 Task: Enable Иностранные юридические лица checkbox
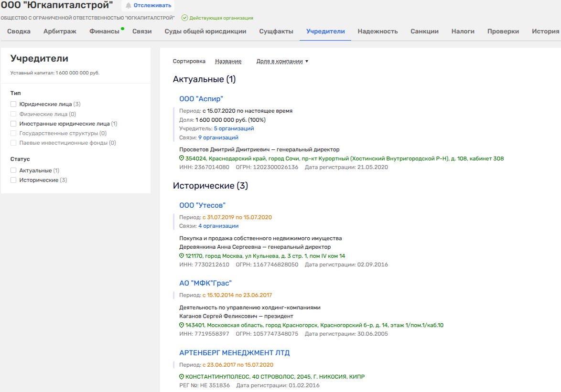[x=13, y=124]
